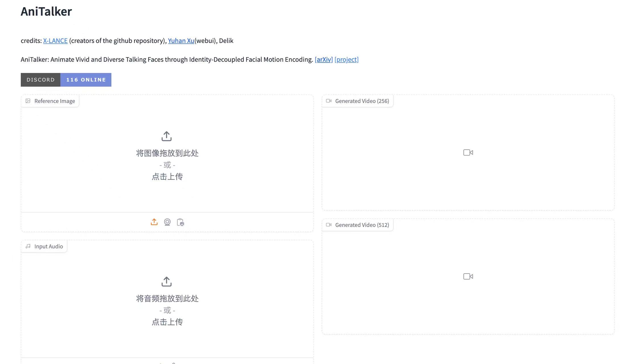Click the Generated Video (512) label text
The width and height of the screenshot is (636, 364).
pyautogui.click(x=362, y=225)
